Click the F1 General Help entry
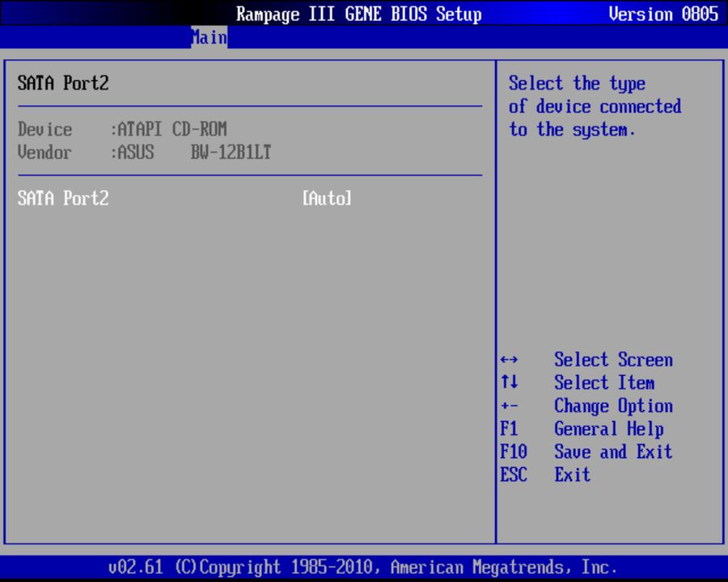Screen dimensions: 728x582 [x=582, y=429]
